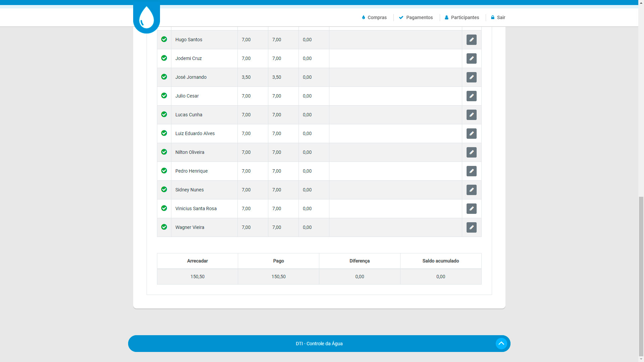
Task: Edit payment row for José Jornando
Action: click(471, 77)
